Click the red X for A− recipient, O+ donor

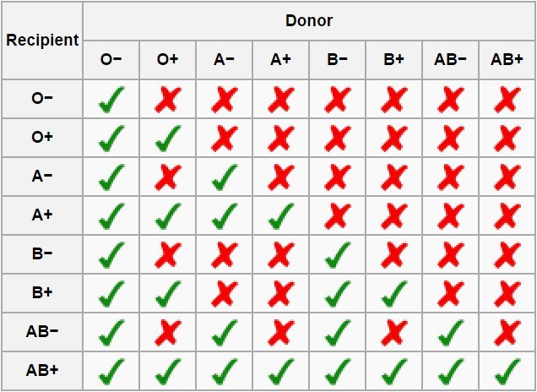point(168,177)
